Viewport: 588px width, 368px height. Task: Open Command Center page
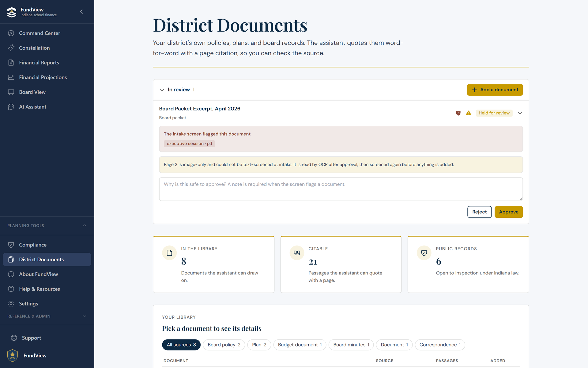coord(47,33)
